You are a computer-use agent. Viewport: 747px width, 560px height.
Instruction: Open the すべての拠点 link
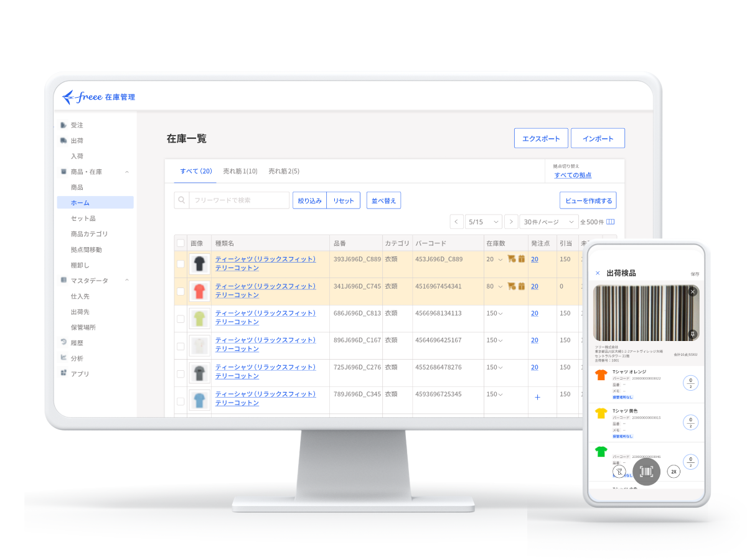[573, 175]
